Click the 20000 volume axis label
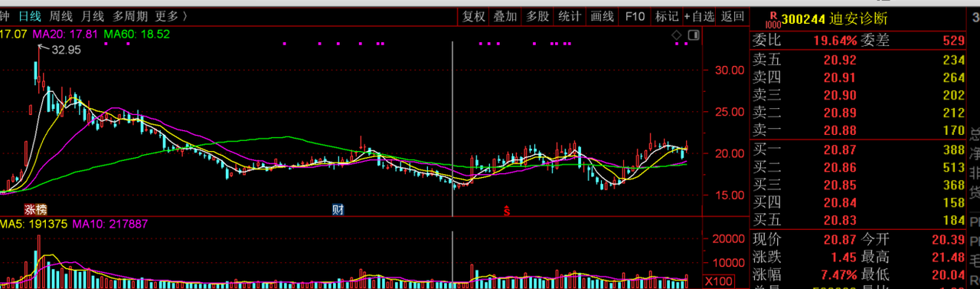This screenshot has height=289, width=980. [x=729, y=239]
